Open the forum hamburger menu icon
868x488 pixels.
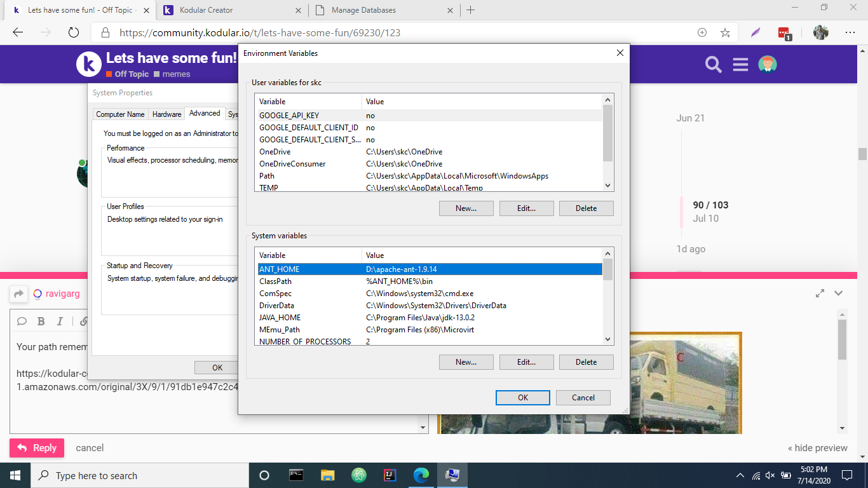pos(740,64)
